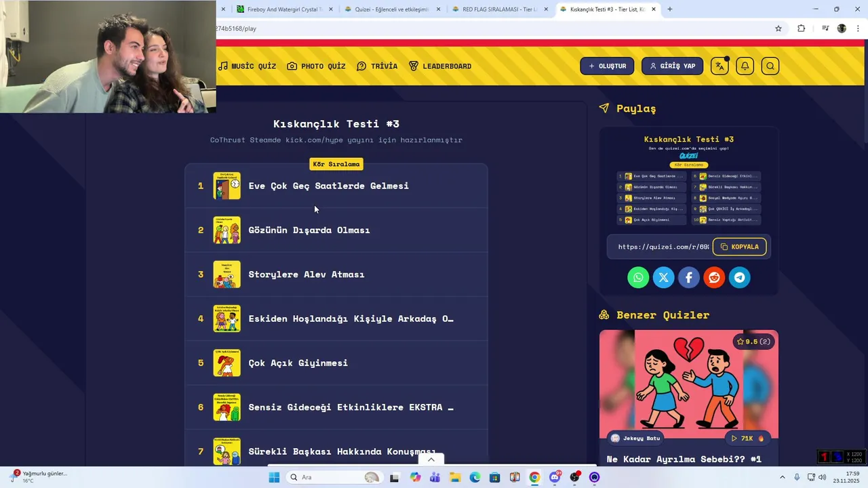This screenshot has height=488, width=868.
Task: Click the browser address bar
Action: tap(492, 28)
